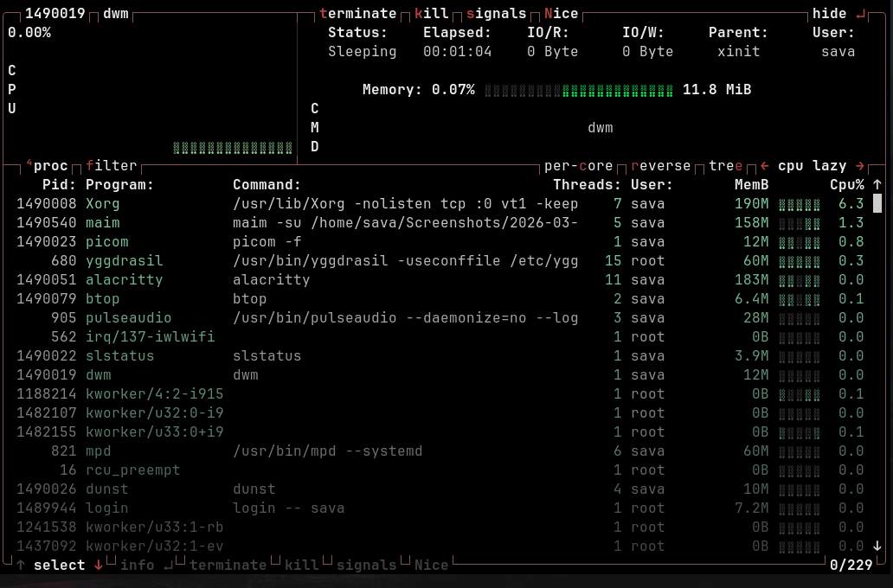Click the enter icon beside bottom info

coord(168,566)
